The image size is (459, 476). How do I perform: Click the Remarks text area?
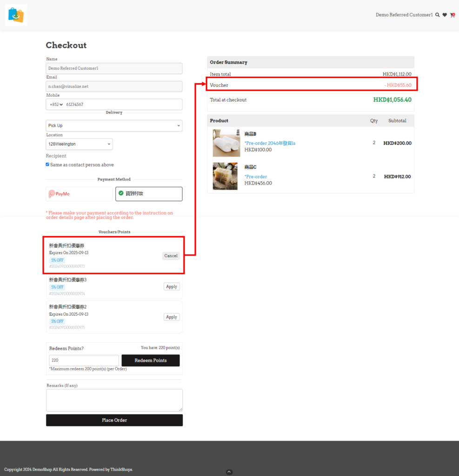(114, 400)
